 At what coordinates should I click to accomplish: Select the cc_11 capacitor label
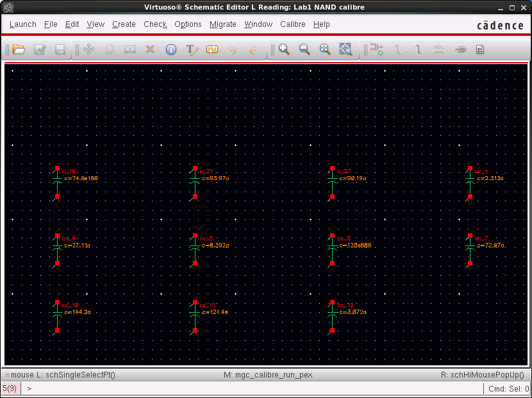click(208, 305)
